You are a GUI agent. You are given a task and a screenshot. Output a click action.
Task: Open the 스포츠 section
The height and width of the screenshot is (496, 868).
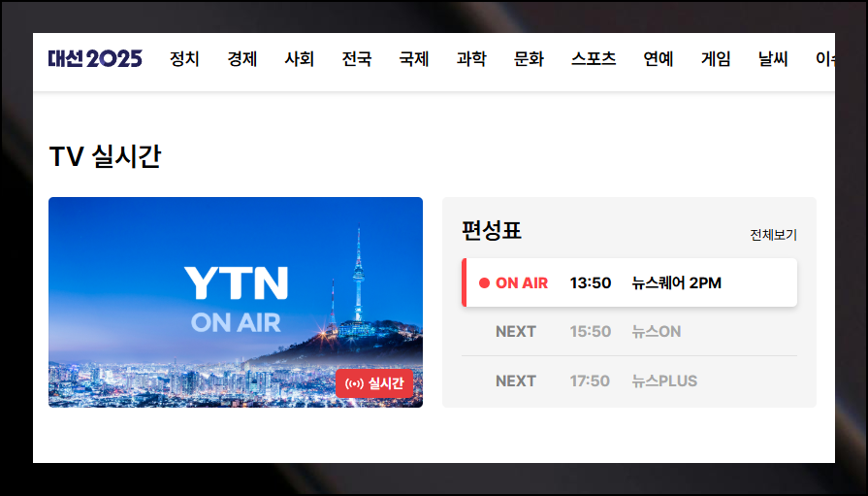[x=594, y=59]
